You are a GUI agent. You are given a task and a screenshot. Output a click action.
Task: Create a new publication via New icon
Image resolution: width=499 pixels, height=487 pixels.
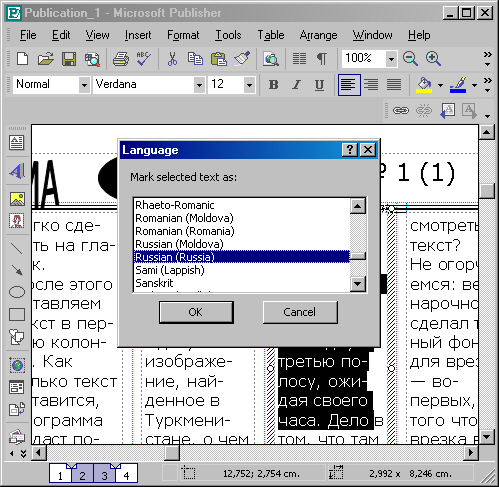tap(22, 59)
